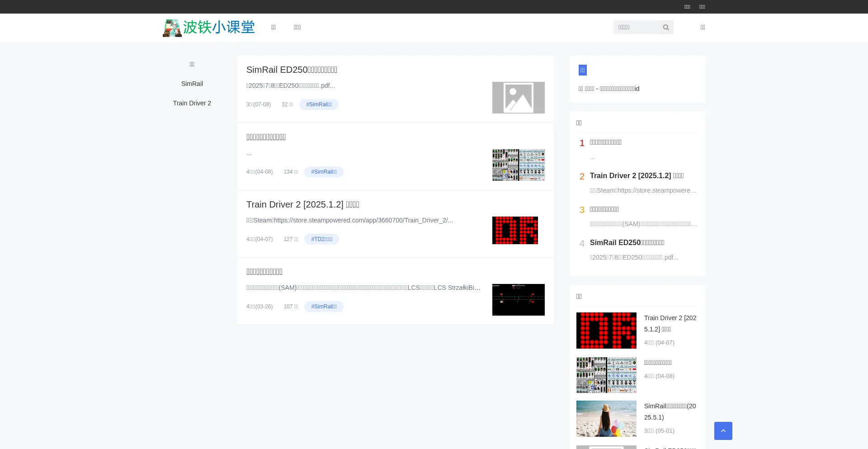
Task: Select Train Driver 2 in the left sidebar
Action: click(192, 103)
